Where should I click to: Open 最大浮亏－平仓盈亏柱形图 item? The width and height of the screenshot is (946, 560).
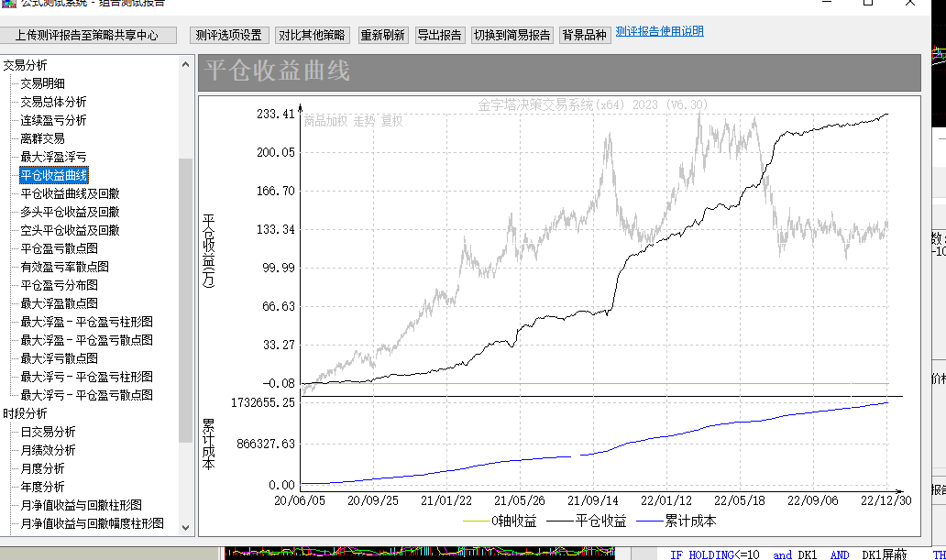[87, 378]
